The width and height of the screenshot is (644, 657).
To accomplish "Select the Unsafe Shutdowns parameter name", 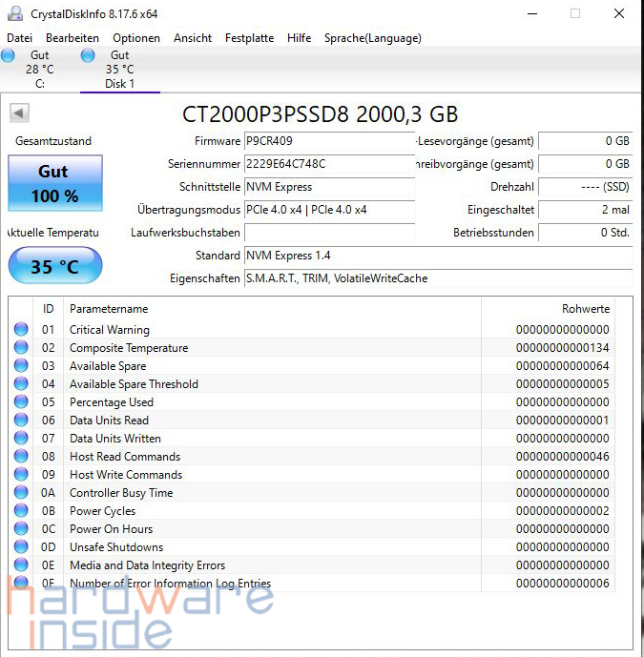I will tap(116, 547).
